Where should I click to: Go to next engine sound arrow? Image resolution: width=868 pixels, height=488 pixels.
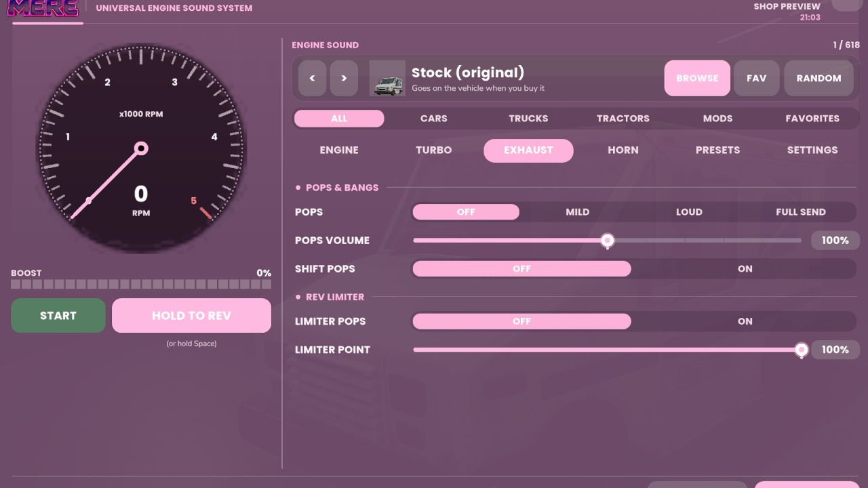click(344, 78)
